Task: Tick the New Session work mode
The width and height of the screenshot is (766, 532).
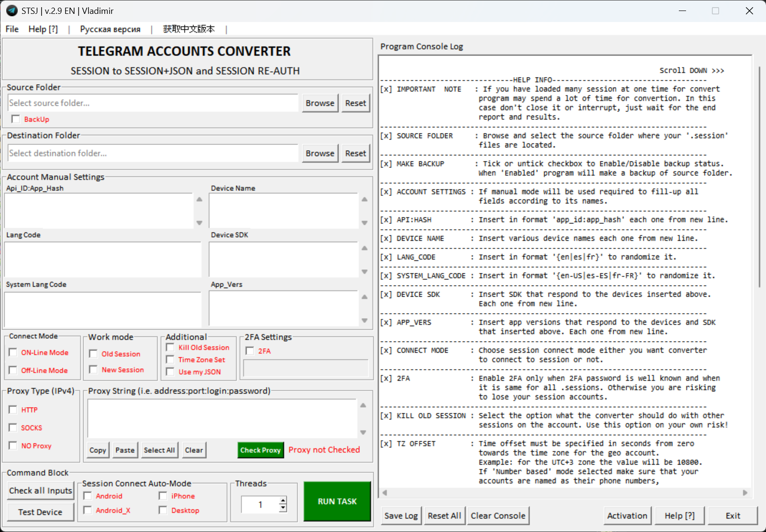Action: coord(93,369)
